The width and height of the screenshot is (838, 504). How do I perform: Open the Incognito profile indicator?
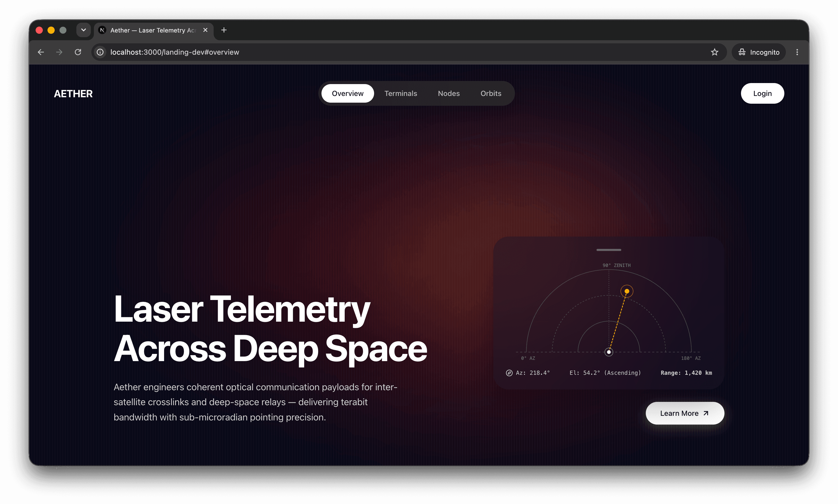tap(759, 52)
